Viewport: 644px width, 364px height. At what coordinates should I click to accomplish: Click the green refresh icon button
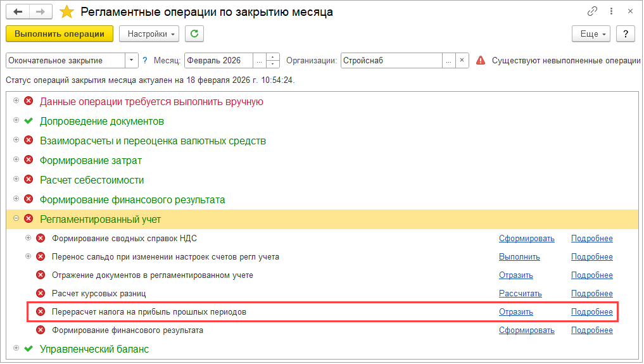coord(194,34)
